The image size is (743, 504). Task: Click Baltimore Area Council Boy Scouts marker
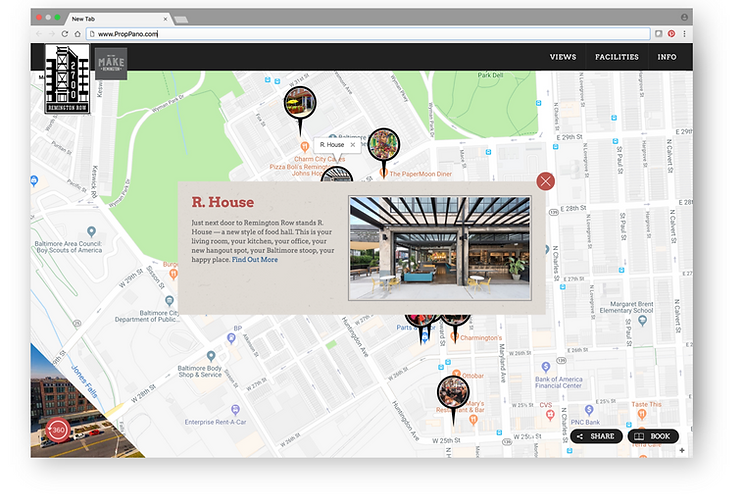[x=91, y=232]
